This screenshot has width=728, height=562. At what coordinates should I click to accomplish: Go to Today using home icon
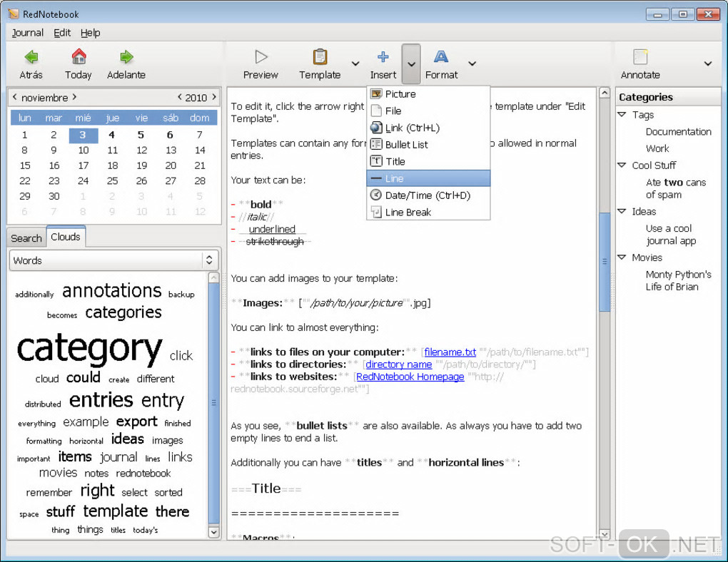[79, 57]
